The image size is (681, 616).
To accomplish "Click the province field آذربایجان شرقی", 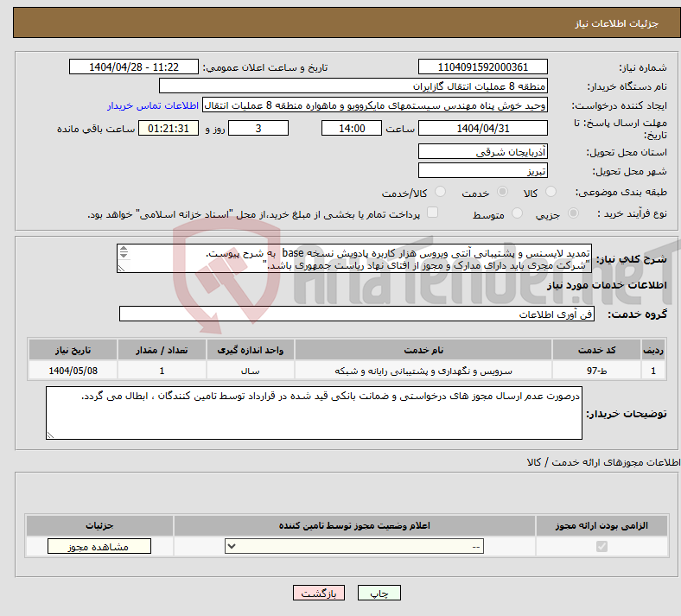I will click(482, 151).
